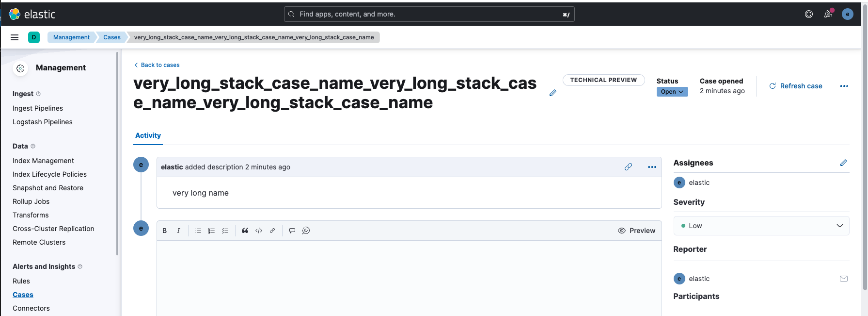Click the case title breadcrumb text
The width and height of the screenshot is (868, 316).
(x=254, y=37)
